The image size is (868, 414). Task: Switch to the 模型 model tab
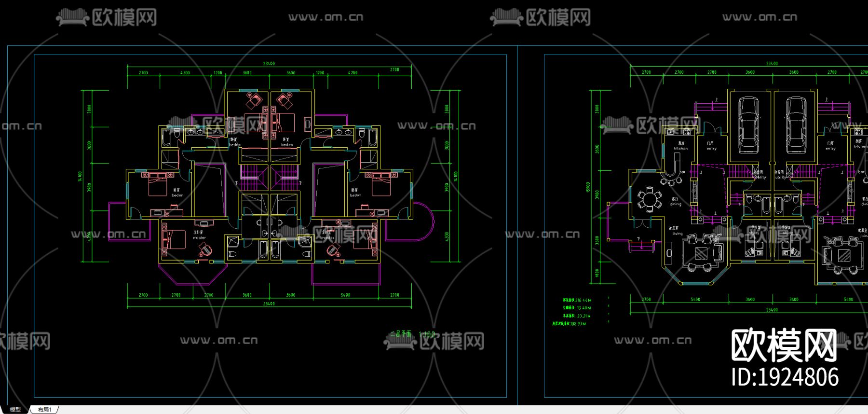(x=15, y=410)
